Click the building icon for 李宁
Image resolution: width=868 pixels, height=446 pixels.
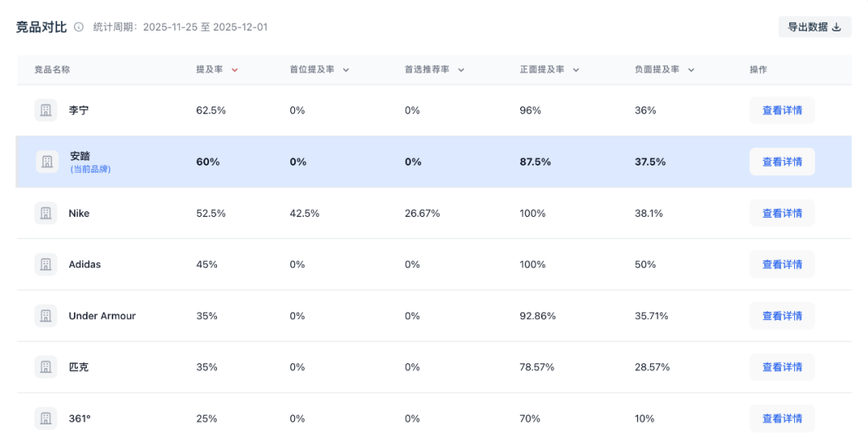(46, 110)
